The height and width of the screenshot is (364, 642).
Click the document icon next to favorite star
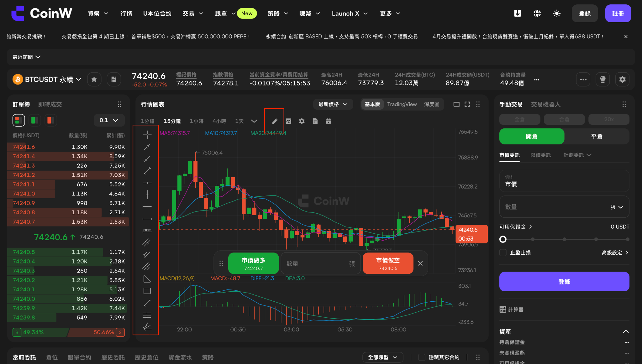coord(114,80)
